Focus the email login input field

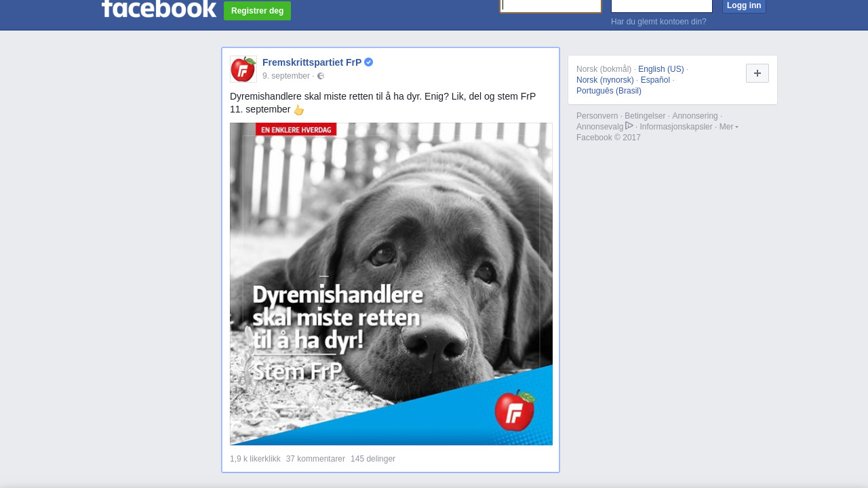[x=551, y=5]
